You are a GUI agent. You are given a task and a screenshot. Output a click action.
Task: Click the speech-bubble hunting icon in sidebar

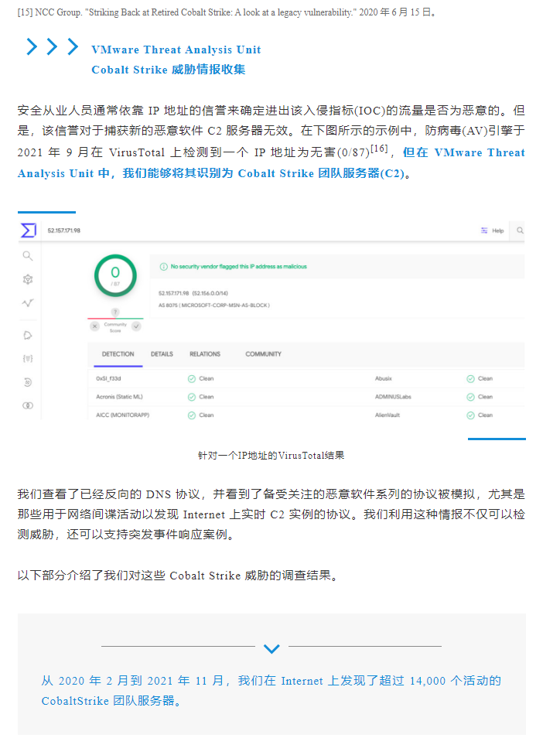pos(28,336)
